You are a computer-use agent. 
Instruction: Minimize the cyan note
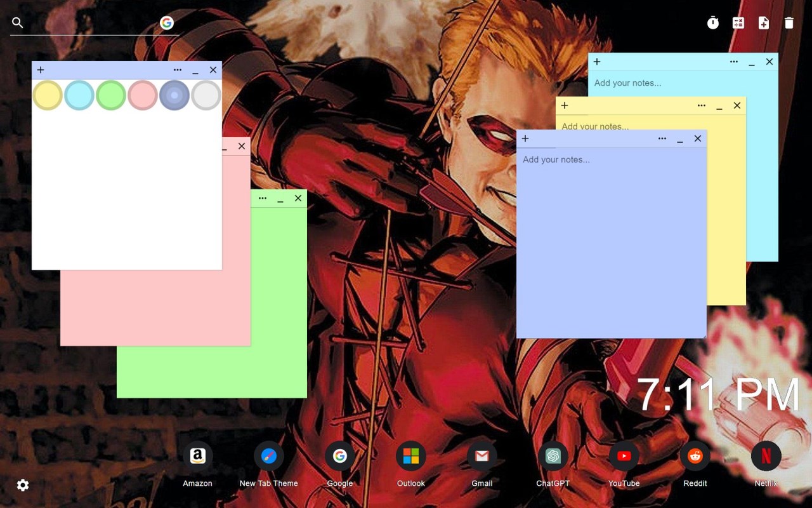pyautogui.click(x=752, y=62)
